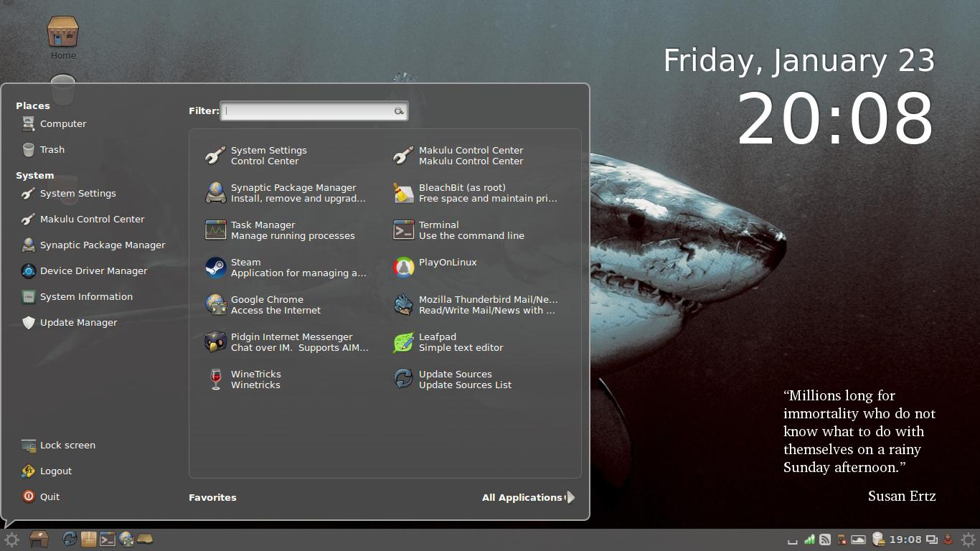Click Lock screen
This screenshot has width=980, height=551.
click(x=58, y=446)
